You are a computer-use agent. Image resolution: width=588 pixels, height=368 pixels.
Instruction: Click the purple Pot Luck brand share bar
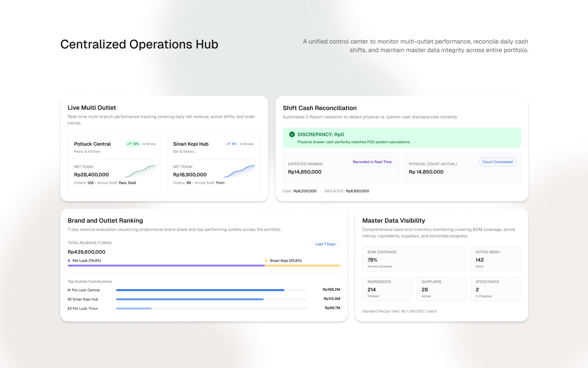[x=166, y=266]
